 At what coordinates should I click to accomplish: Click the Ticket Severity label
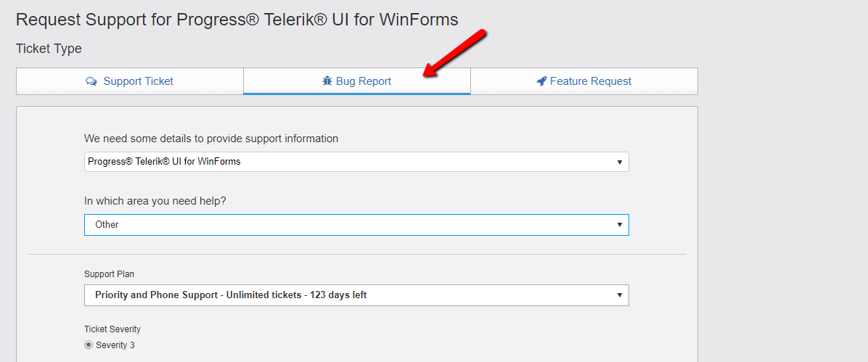coord(112,329)
